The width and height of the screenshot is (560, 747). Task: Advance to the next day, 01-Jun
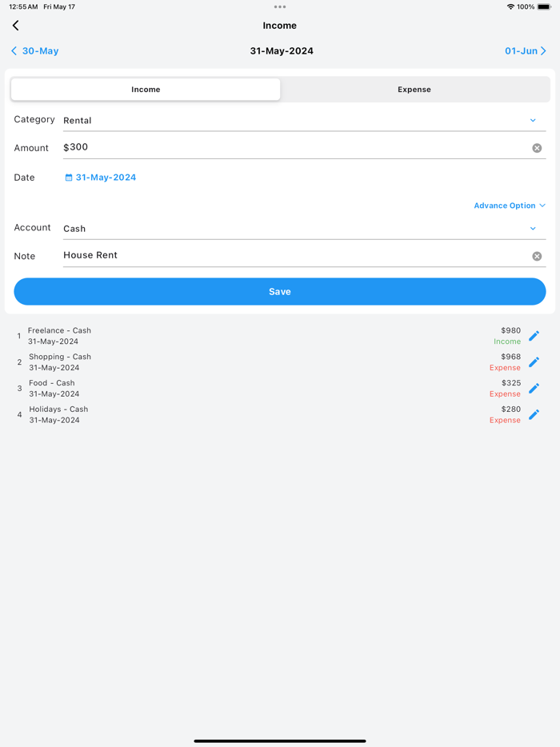[x=525, y=50]
